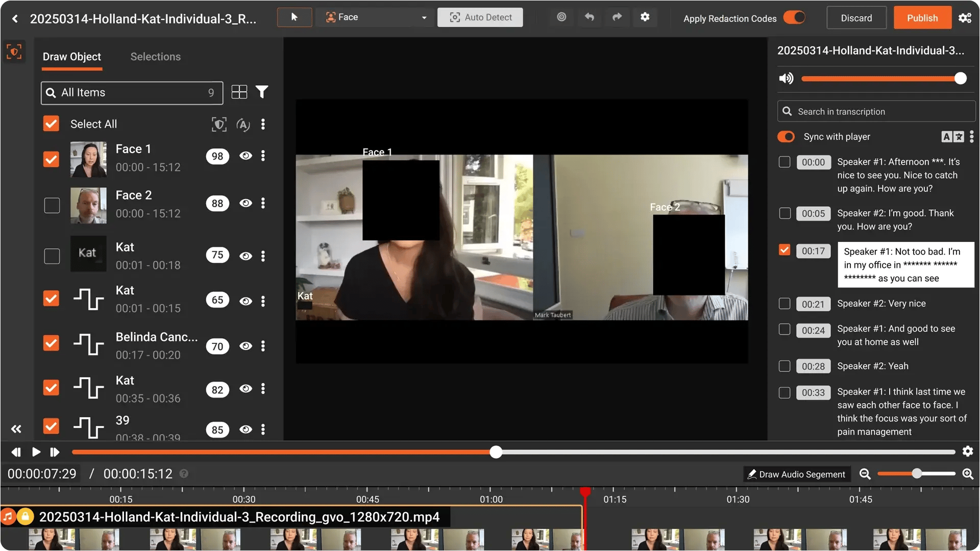This screenshot has width=980, height=551.
Task: Adjust the timeline zoom slider
Action: [917, 474]
